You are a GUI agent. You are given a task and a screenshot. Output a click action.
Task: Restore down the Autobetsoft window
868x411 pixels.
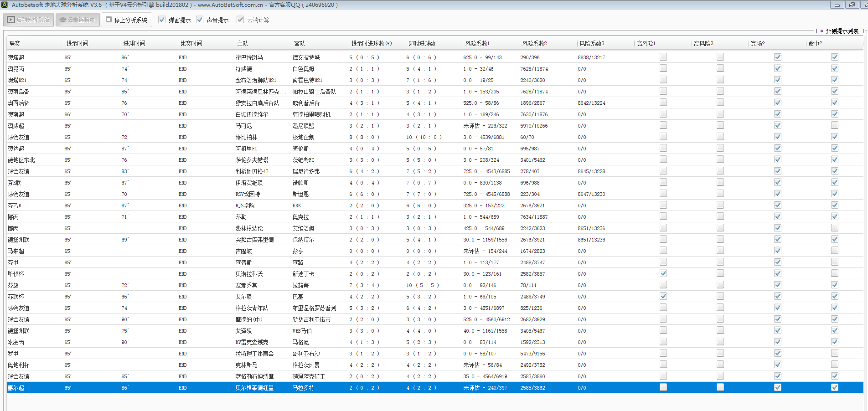click(851, 5)
